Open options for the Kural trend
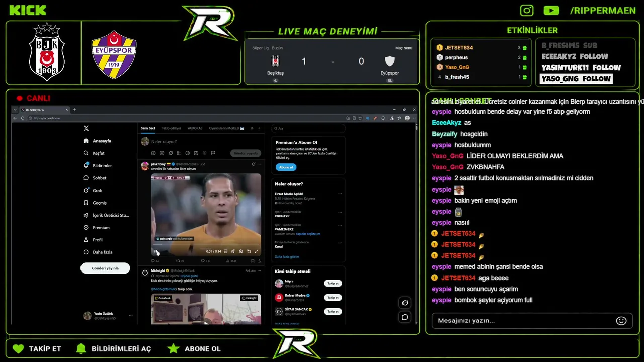 click(x=340, y=242)
